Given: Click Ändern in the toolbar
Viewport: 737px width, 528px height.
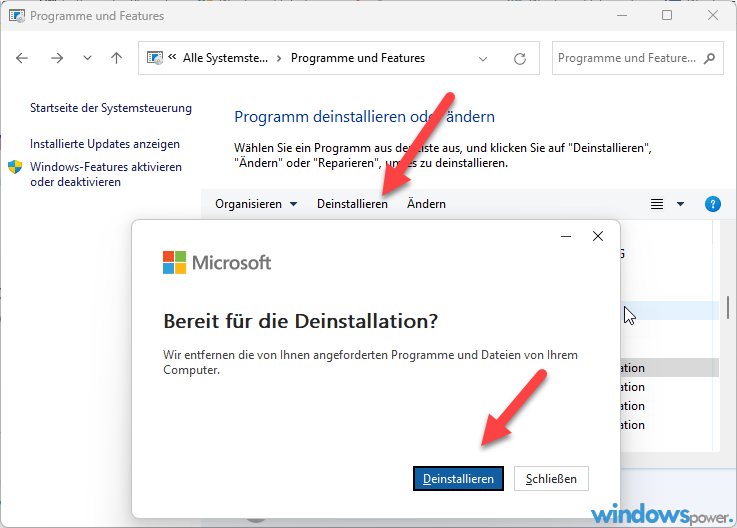Looking at the screenshot, I should [426, 204].
